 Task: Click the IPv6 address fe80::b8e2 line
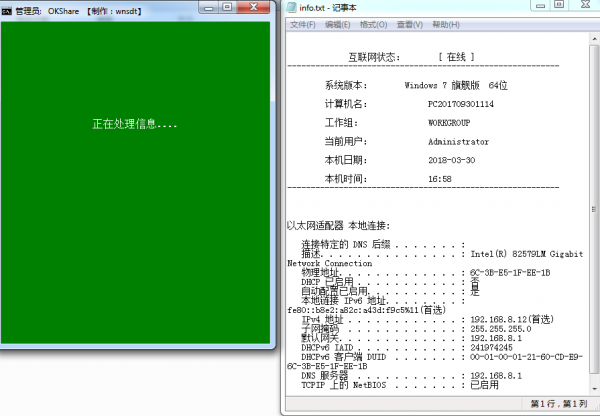[366, 310]
